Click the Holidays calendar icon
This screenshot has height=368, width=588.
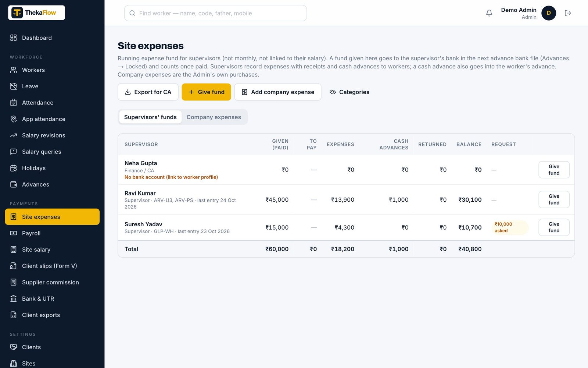14,168
